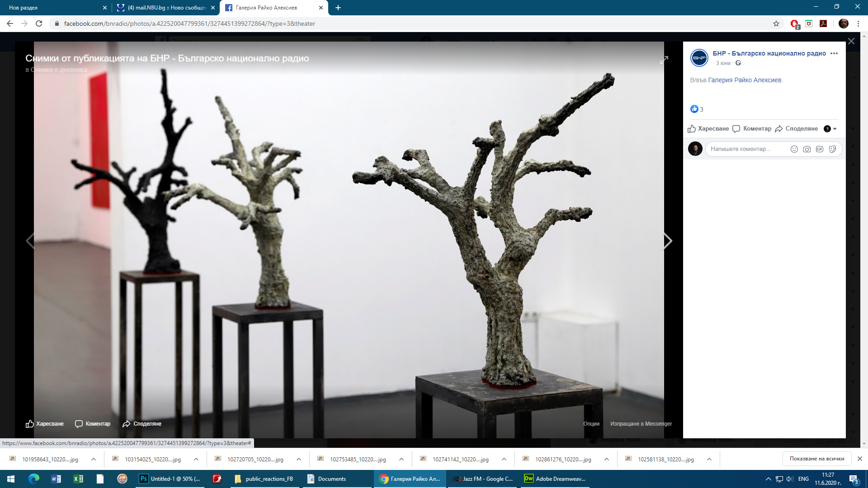The image size is (868, 488).
Task: Share the post with Споделяне in the side panel
Action: pos(797,129)
